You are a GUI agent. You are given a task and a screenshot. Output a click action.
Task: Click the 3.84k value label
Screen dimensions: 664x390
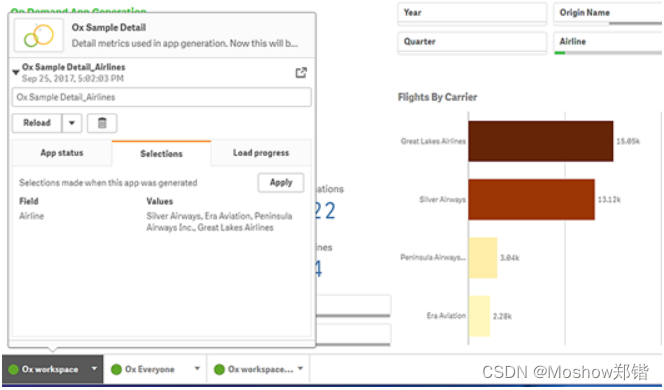(x=510, y=257)
